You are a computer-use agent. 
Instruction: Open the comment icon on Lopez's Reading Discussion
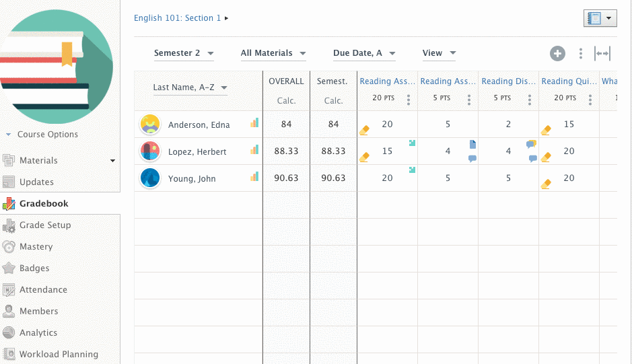pyautogui.click(x=532, y=159)
